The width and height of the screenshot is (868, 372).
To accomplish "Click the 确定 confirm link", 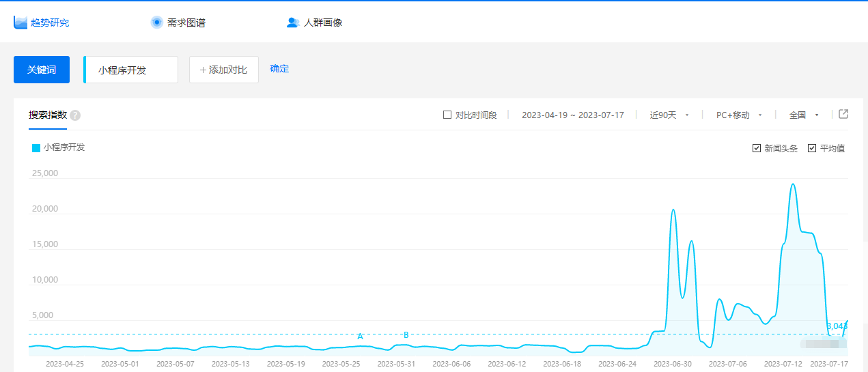I will [x=279, y=68].
